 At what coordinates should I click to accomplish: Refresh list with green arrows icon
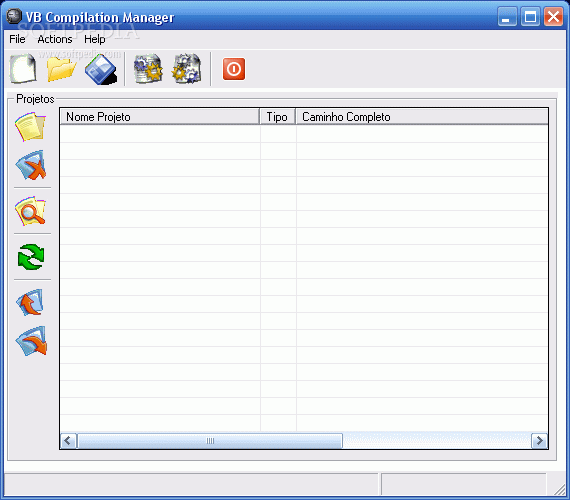click(x=31, y=257)
